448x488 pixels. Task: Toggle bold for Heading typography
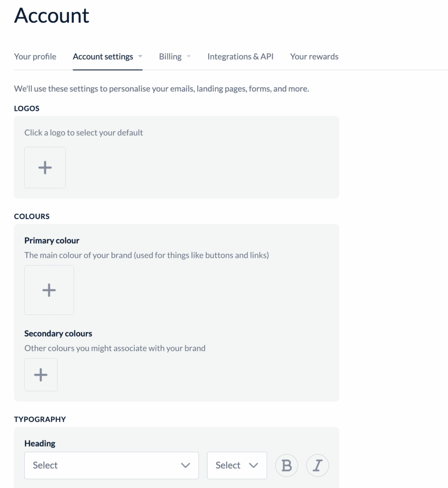287,465
